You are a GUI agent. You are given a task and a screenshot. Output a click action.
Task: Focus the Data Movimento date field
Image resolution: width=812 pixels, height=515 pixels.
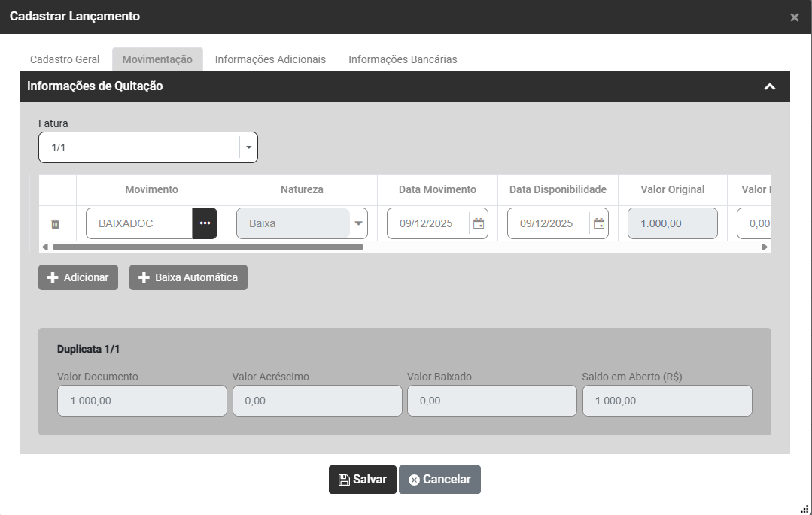coord(427,223)
